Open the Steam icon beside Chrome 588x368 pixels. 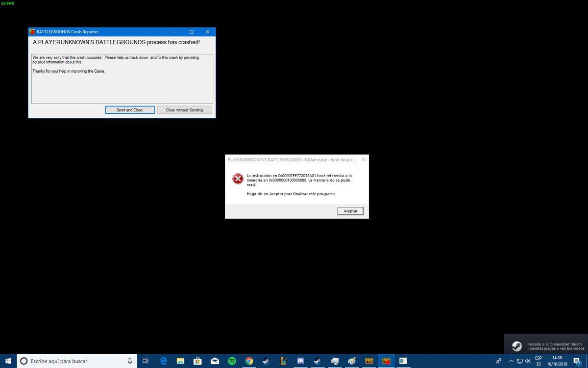point(266,361)
